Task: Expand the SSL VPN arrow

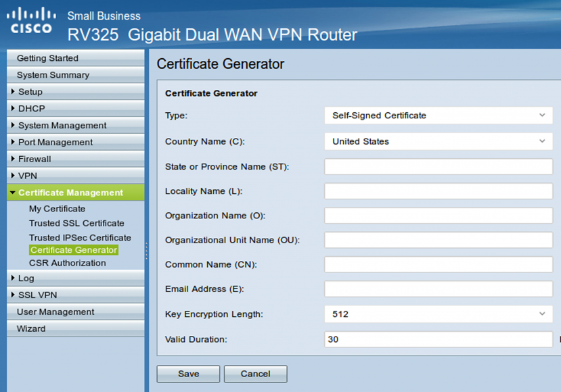Action: 13,295
